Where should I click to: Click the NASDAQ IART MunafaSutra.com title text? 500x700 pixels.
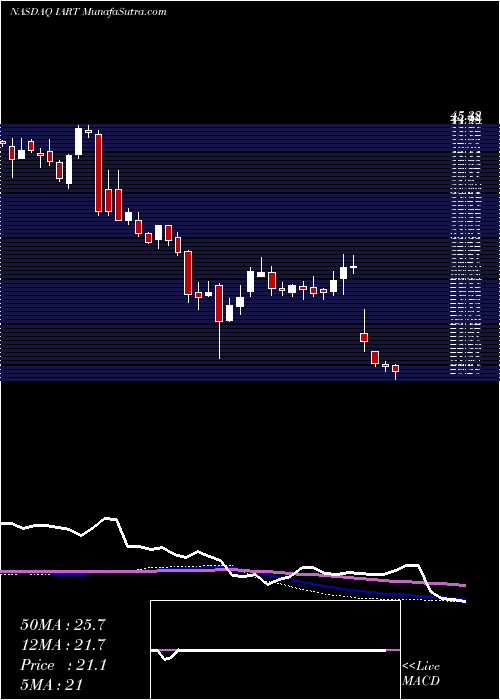tap(88, 12)
